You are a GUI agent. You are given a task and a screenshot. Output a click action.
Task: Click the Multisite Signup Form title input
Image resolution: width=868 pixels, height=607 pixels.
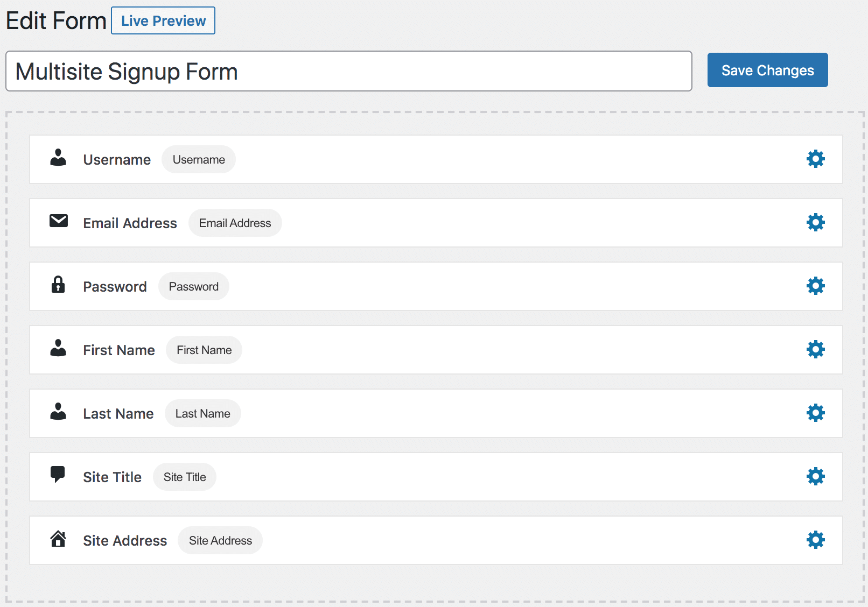click(x=348, y=71)
